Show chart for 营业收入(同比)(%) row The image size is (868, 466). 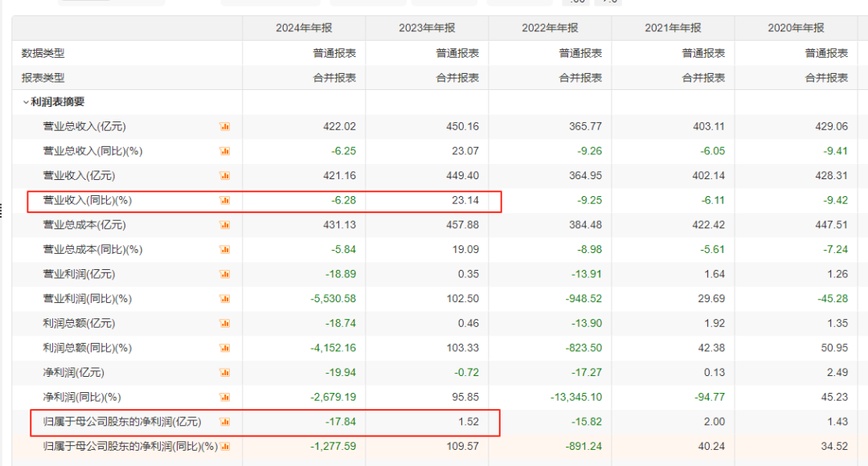225,200
